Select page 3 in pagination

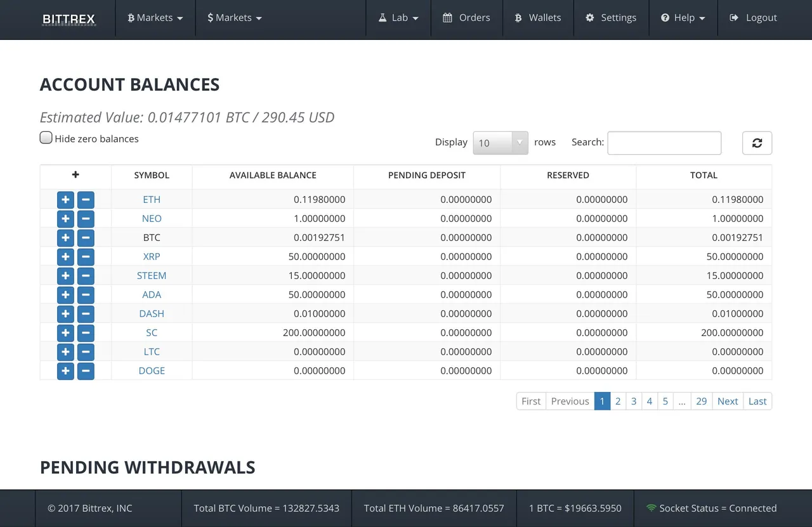pos(634,401)
